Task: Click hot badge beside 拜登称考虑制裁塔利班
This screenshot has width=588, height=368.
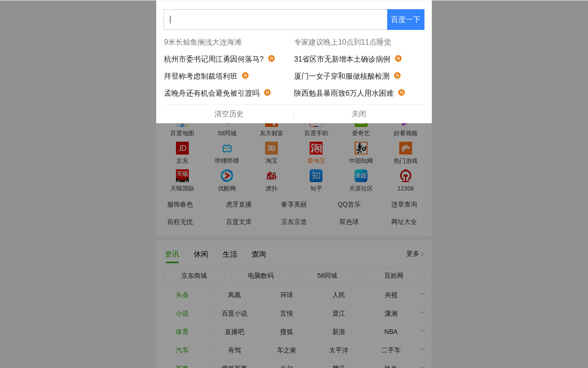Action: click(x=245, y=75)
